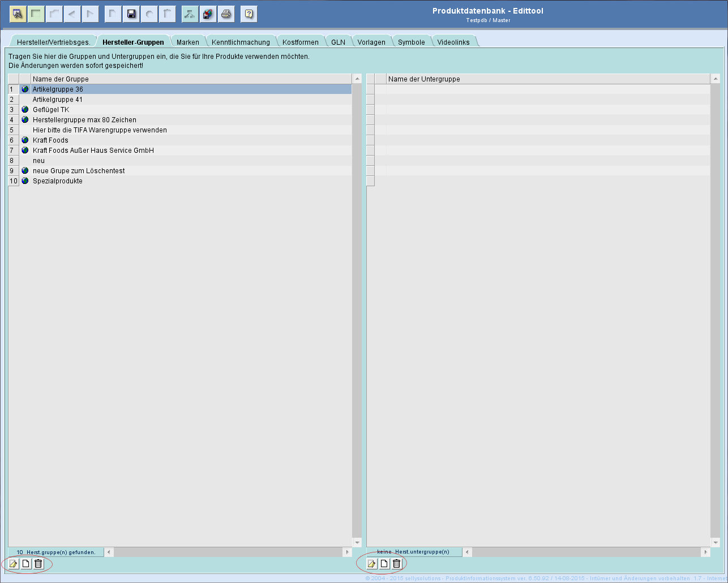Go to the Videolinks tab
This screenshot has width=728, height=583.
coord(453,42)
